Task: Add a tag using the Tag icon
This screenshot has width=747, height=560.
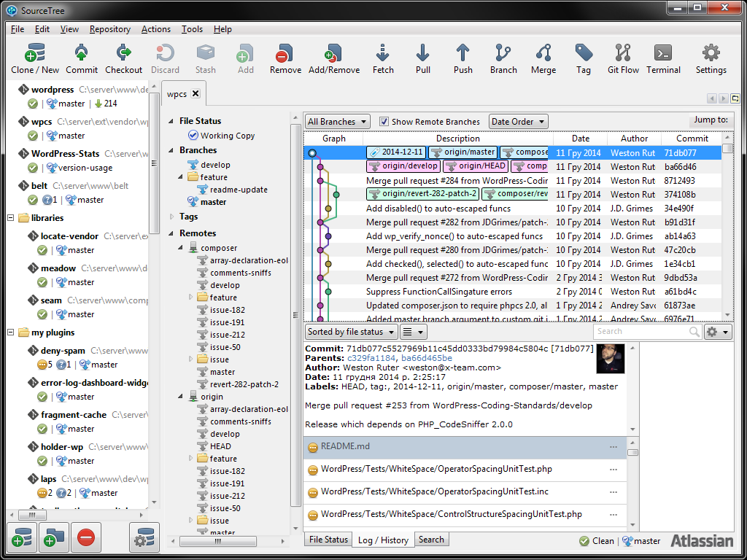Action: pos(582,58)
